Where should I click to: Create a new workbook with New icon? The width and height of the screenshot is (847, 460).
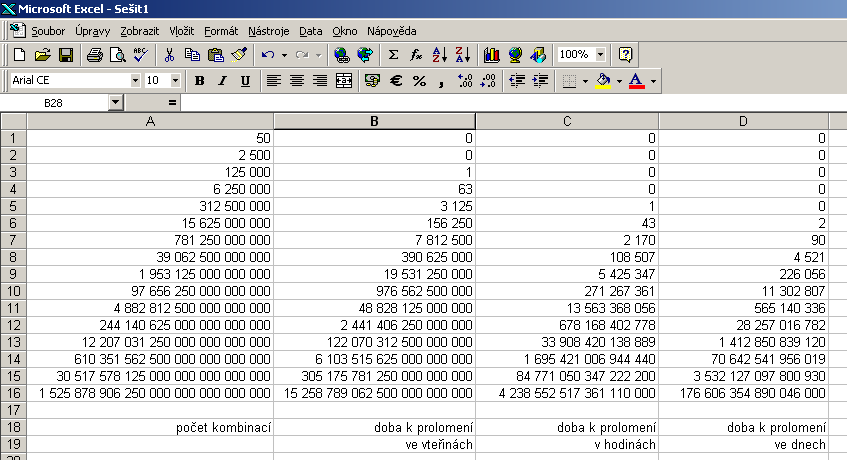pos(19,55)
